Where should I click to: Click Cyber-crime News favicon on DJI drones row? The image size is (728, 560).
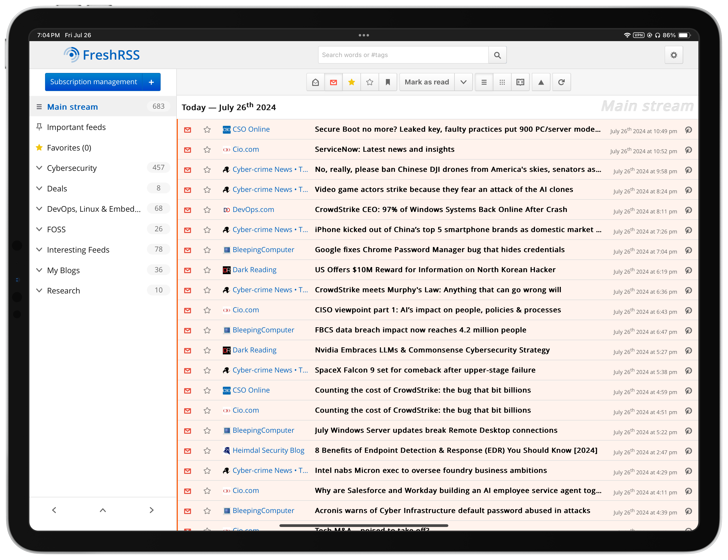pyautogui.click(x=227, y=170)
